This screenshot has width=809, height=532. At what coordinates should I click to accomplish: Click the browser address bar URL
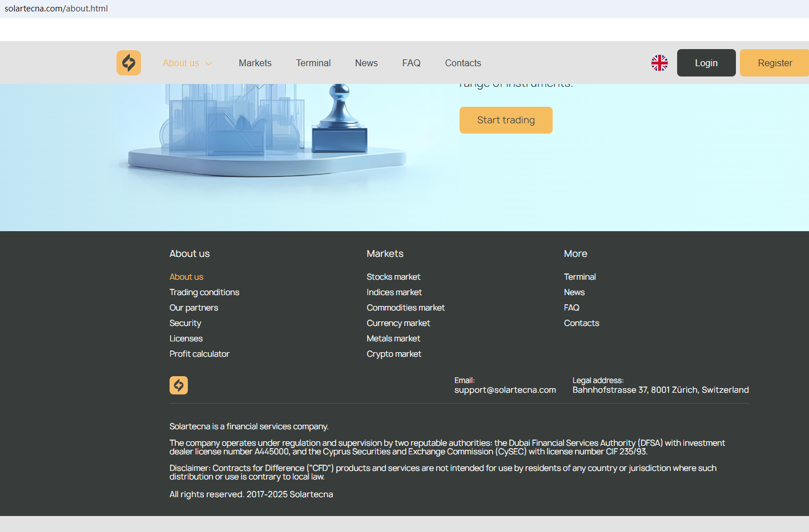[x=56, y=9]
